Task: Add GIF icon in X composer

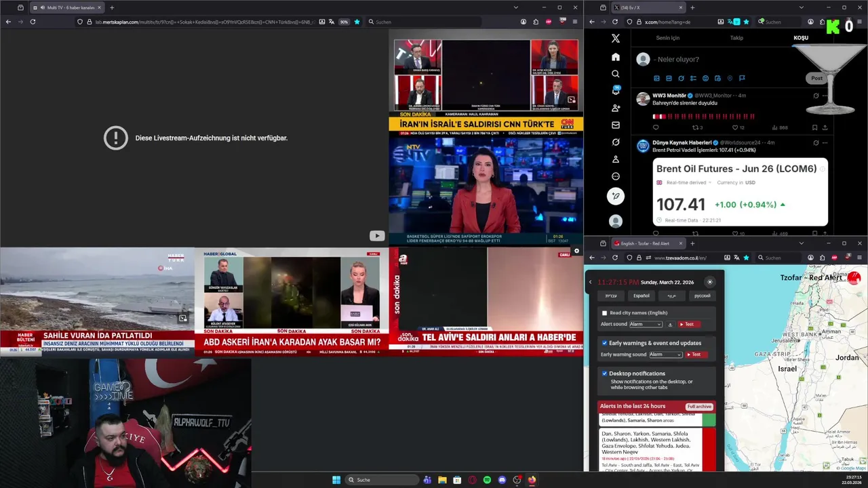Action: point(669,78)
